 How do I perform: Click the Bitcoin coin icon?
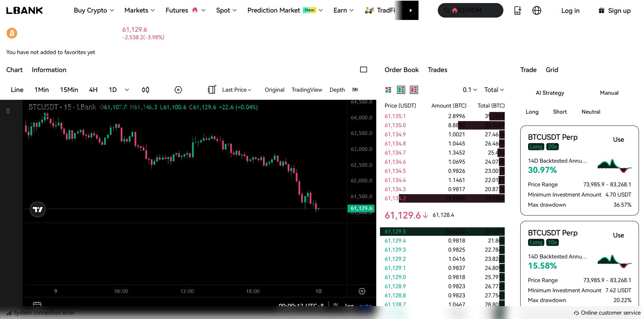tap(12, 33)
